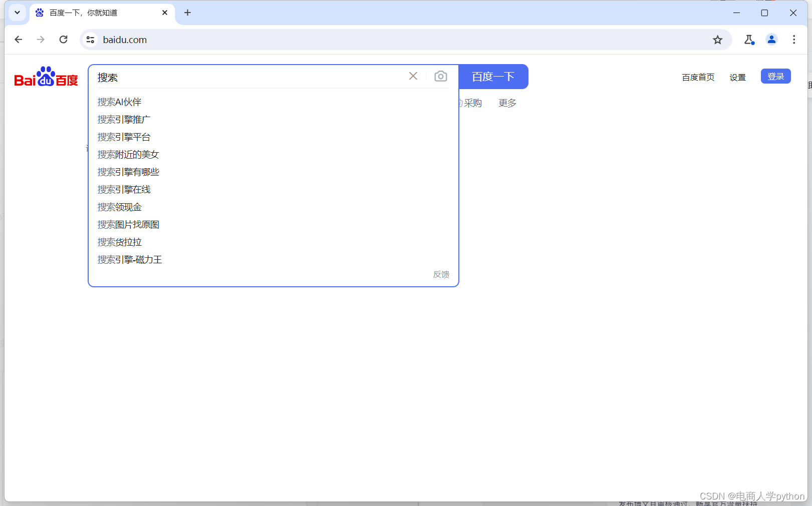Viewport: 812px width, 506px height.
Task: Open Chrome Labs flask icon
Action: 749,40
